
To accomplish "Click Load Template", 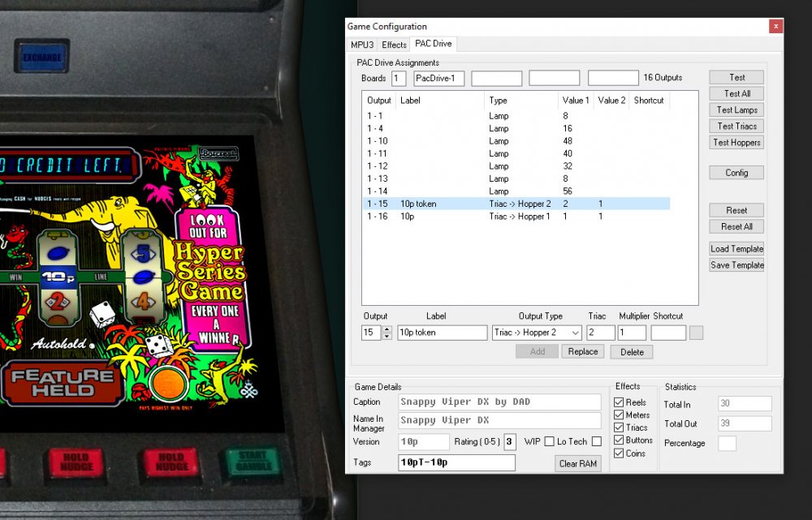I will (736, 249).
